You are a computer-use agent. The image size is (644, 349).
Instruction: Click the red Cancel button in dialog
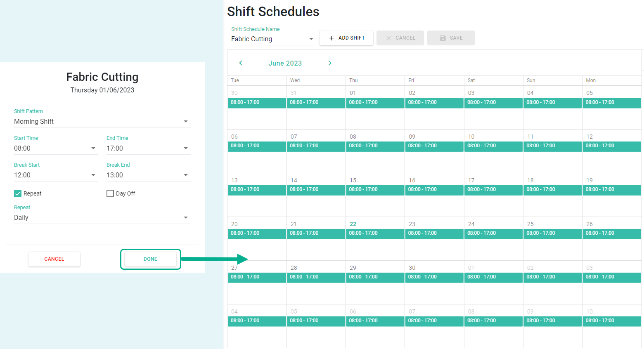point(54,259)
